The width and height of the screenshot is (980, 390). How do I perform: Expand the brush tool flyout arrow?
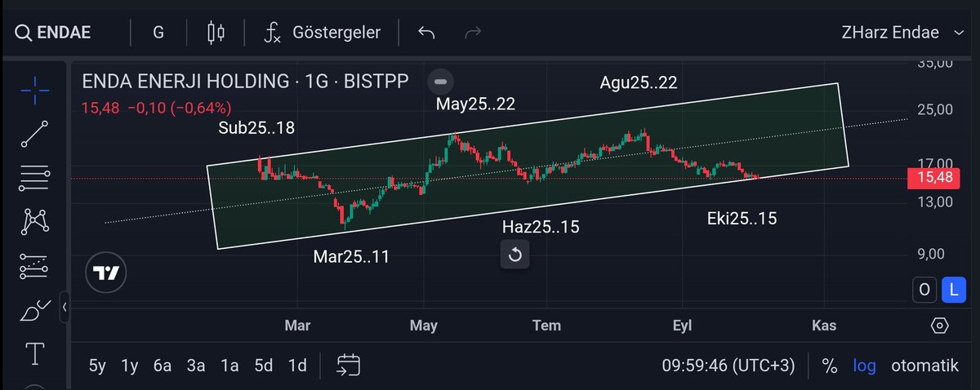click(65, 306)
